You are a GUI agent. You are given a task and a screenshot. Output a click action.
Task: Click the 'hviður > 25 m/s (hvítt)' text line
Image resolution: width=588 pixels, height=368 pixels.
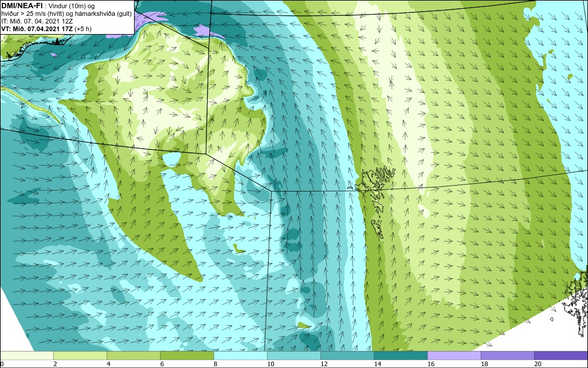click(x=67, y=14)
